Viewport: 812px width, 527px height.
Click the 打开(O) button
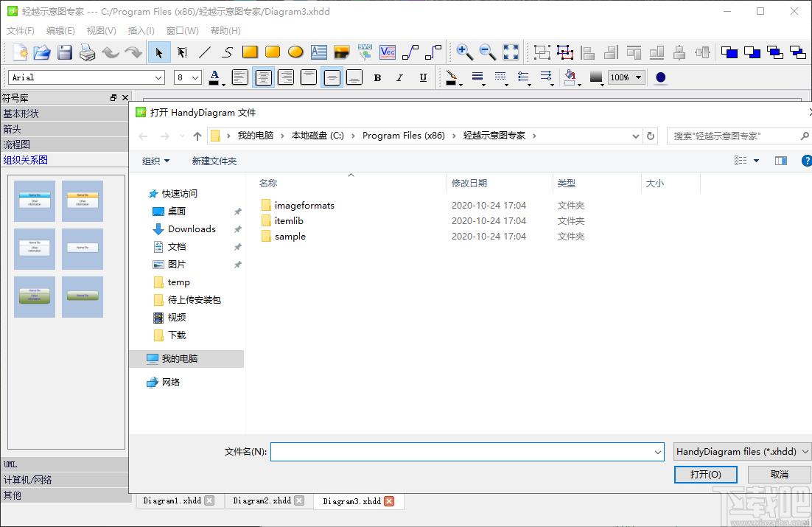click(x=705, y=474)
